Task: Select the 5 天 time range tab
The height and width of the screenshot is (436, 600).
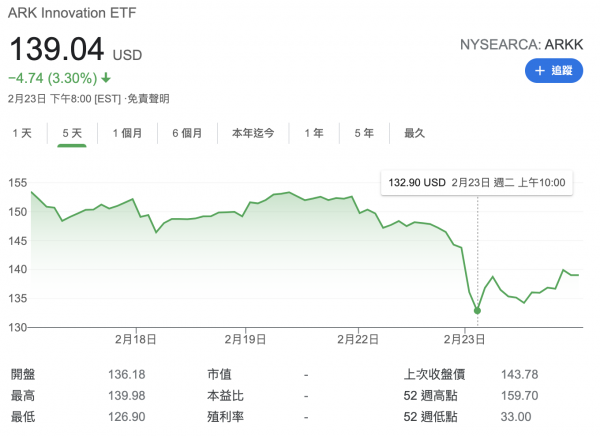Action: (72, 133)
